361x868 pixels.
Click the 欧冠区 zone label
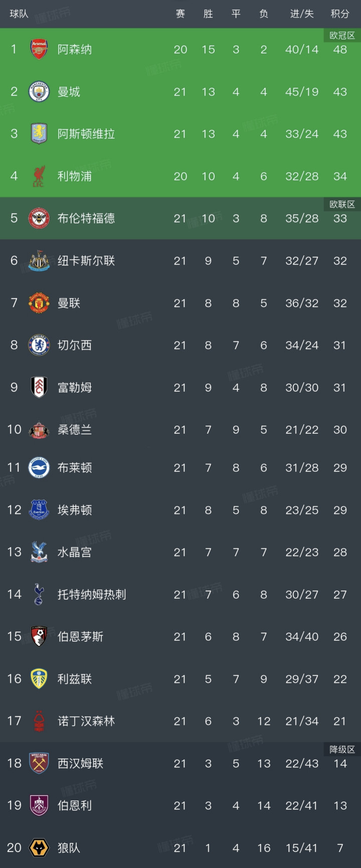[342, 36]
